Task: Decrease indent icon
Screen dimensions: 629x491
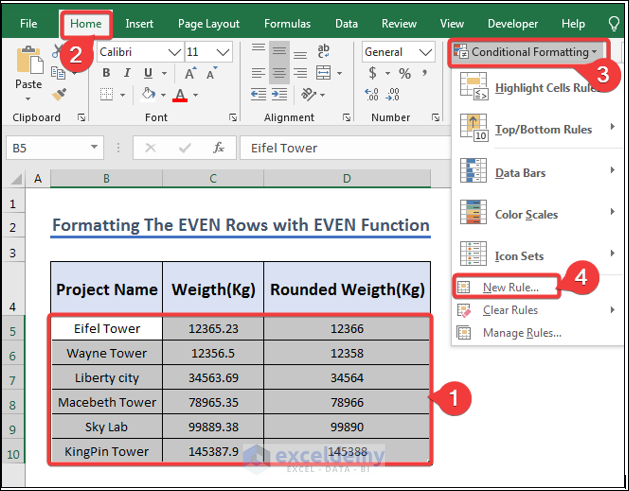Action: click(258, 95)
